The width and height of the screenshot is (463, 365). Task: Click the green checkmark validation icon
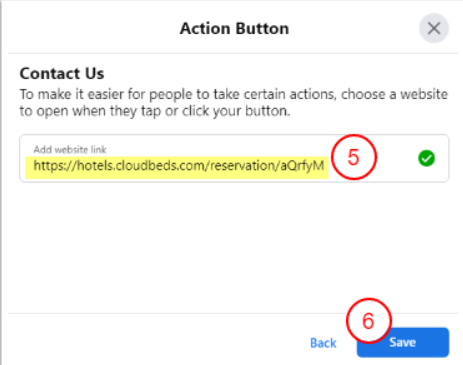426,158
